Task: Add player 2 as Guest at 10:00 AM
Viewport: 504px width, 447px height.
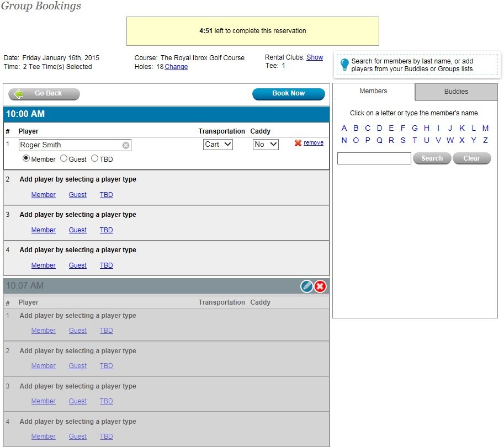Action: (77, 195)
